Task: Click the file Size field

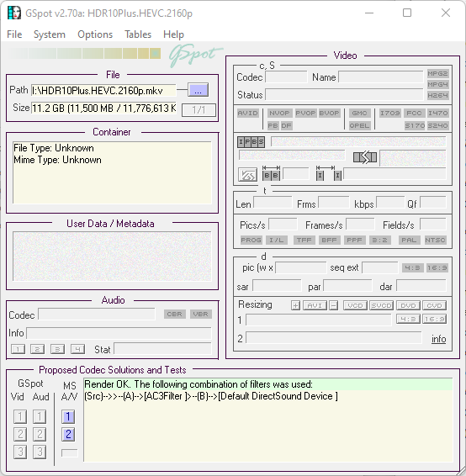Action: (103, 108)
